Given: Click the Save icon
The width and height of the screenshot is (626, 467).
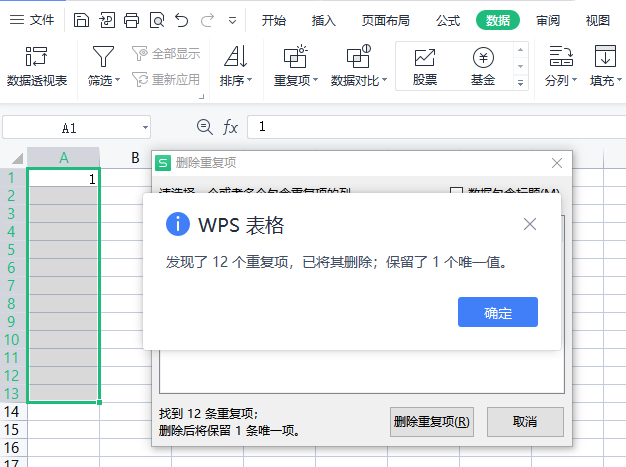Looking at the screenshot, I should (x=81, y=20).
